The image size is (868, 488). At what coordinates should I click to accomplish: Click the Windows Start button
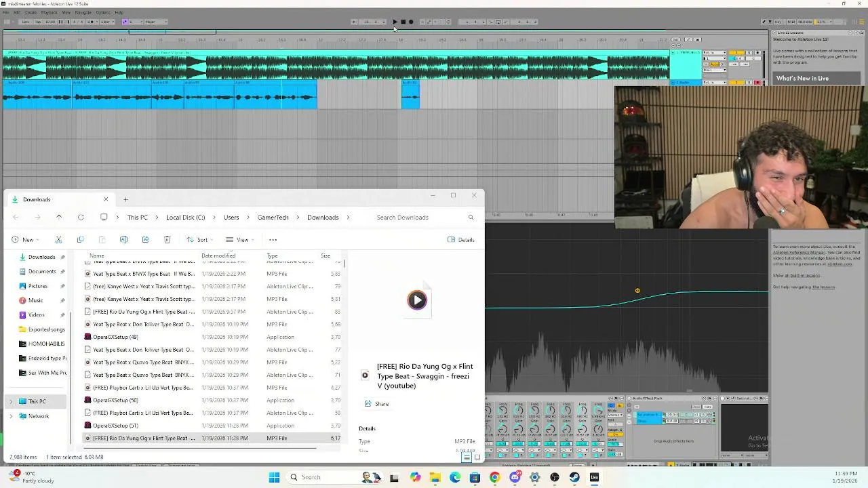[x=274, y=477]
